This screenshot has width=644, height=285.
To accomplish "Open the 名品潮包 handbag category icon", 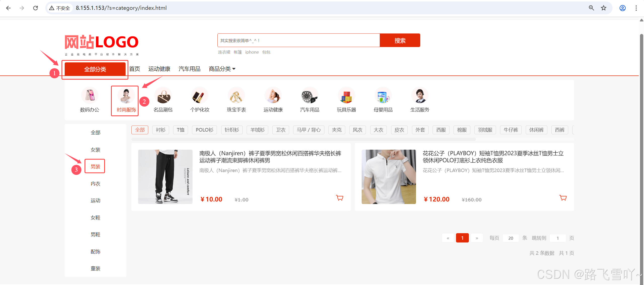I will click(x=163, y=95).
